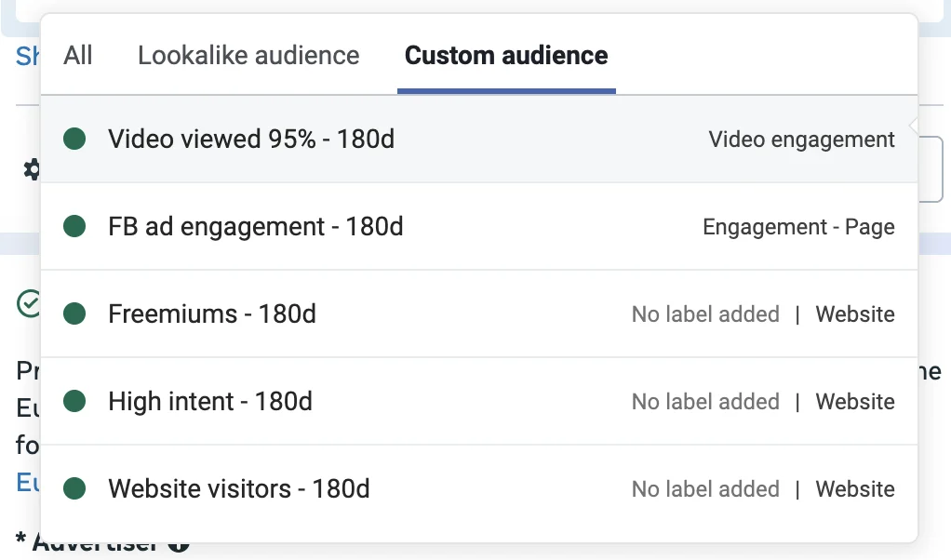Click Website source label in High intent row
The image size is (951, 560).
pyautogui.click(x=855, y=401)
